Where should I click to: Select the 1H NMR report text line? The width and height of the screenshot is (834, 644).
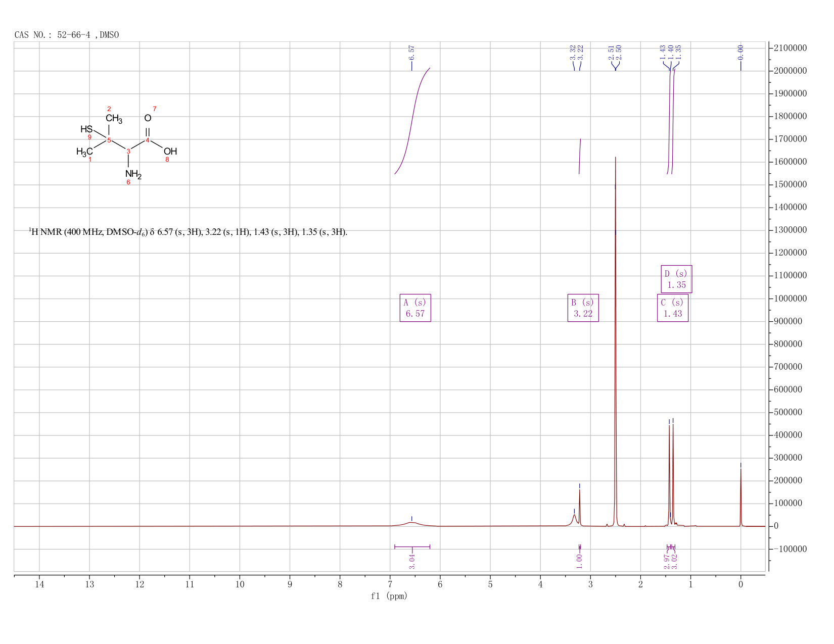(x=188, y=232)
